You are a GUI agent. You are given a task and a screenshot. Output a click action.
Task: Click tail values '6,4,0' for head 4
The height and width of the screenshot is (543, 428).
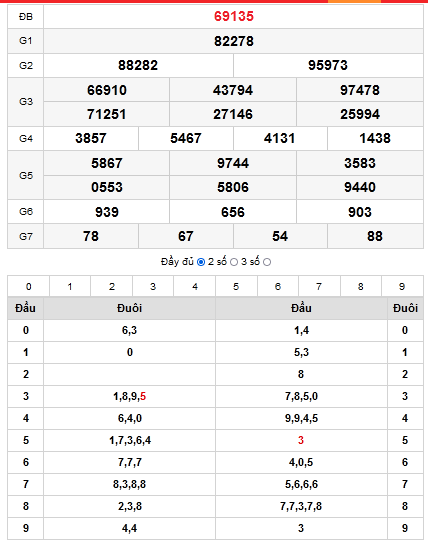pos(130,418)
